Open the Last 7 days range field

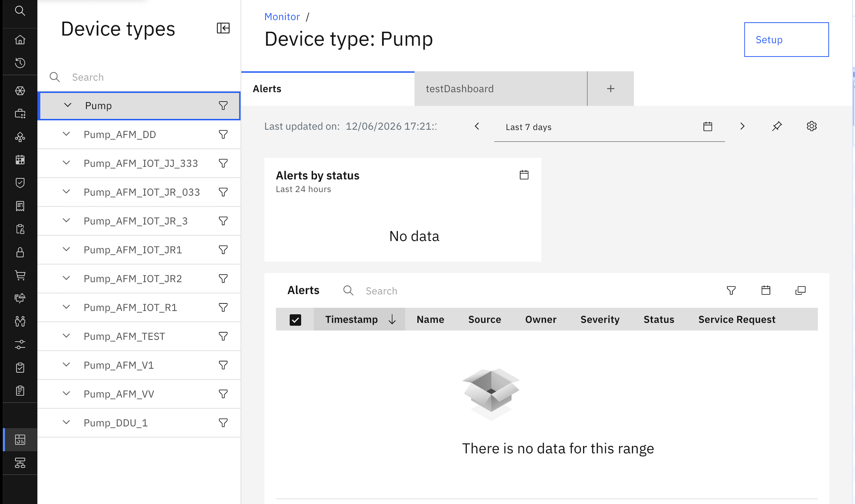point(609,127)
